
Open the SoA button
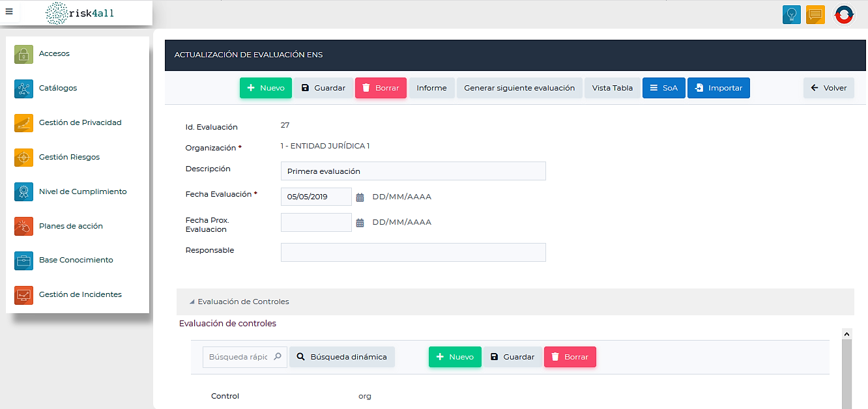[664, 88]
